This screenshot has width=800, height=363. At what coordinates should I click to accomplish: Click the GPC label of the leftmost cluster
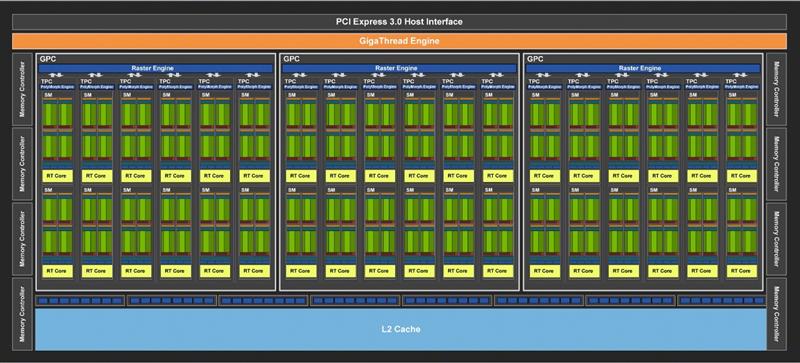pyautogui.click(x=47, y=59)
